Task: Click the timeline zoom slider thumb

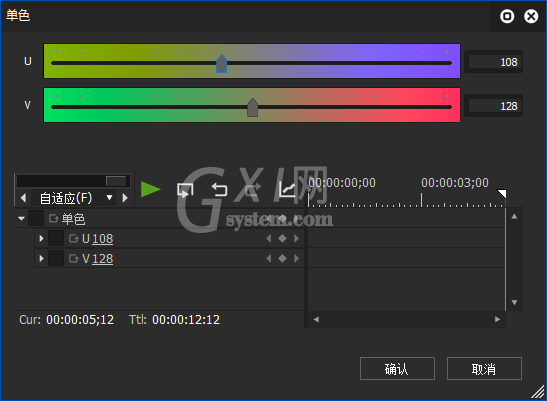Action: pyautogui.click(x=116, y=181)
